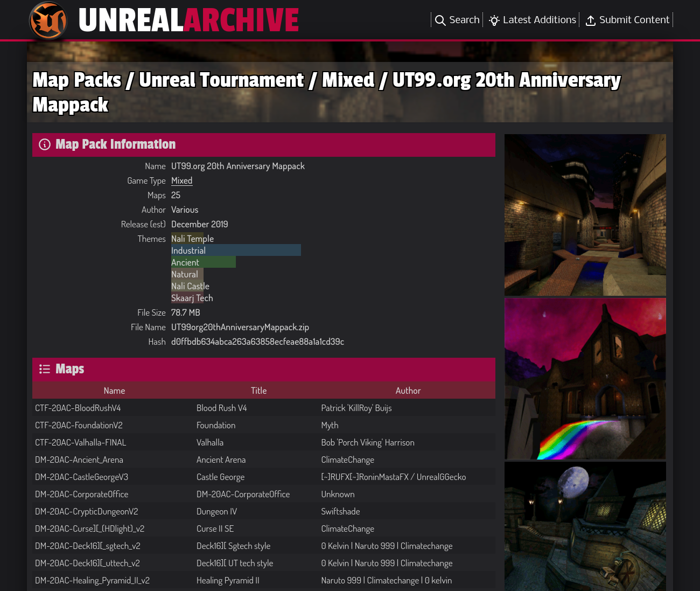
Task: Click the Maps list icon
Action: pyautogui.click(x=45, y=369)
